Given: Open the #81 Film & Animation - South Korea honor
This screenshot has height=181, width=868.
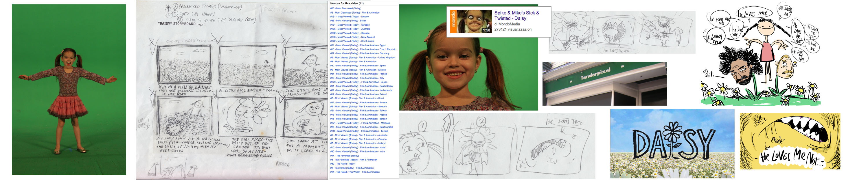Looking at the screenshot, I should [x=361, y=86].
